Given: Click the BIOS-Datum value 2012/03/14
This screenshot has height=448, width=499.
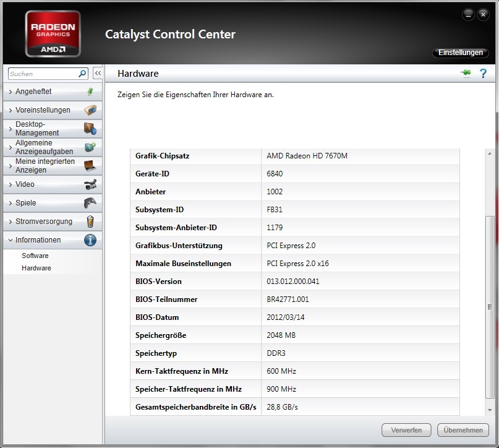Looking at the screenshot, I should 286,317.
